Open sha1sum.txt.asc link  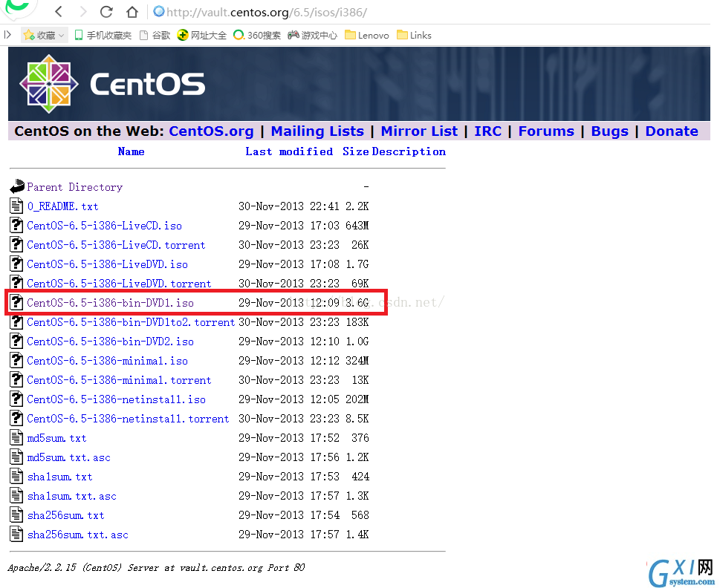71,496
